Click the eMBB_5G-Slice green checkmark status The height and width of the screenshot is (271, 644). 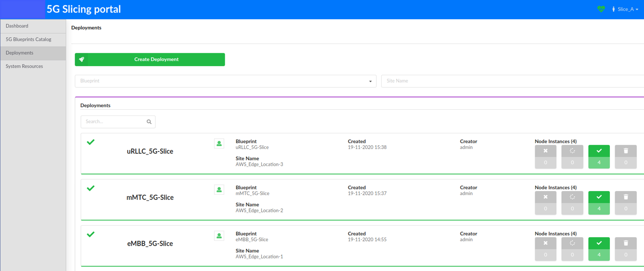pos(91,235)
